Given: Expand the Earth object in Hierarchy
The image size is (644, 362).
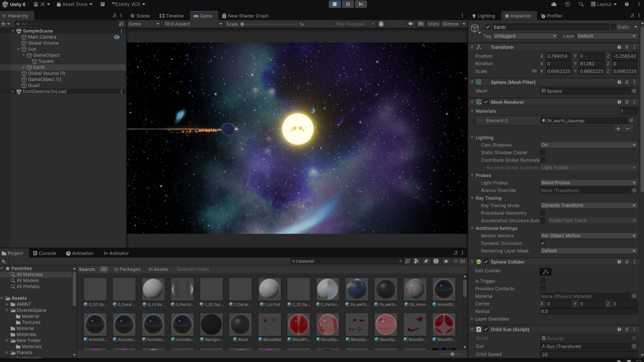Looking at the screenshot, I should coord(23,67).
